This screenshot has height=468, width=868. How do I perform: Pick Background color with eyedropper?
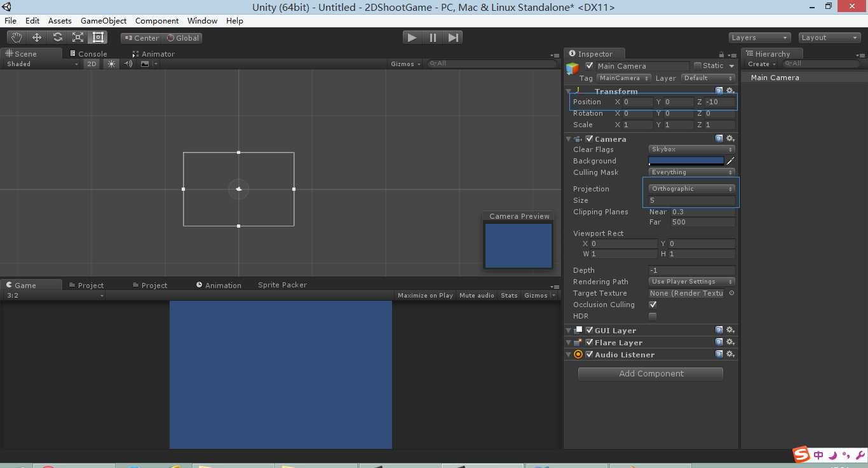click(x=731, y=161)
